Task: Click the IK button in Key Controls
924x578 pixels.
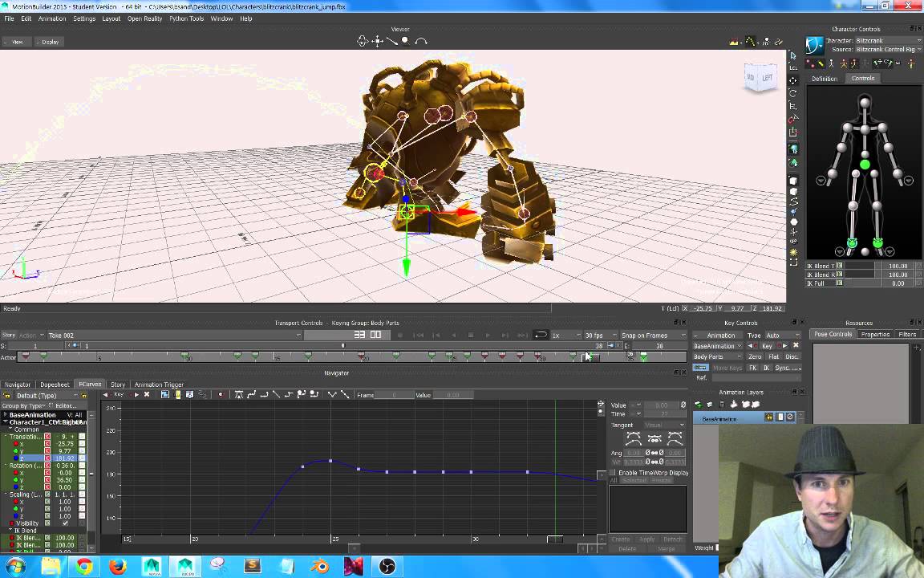Action: point(767,368)
